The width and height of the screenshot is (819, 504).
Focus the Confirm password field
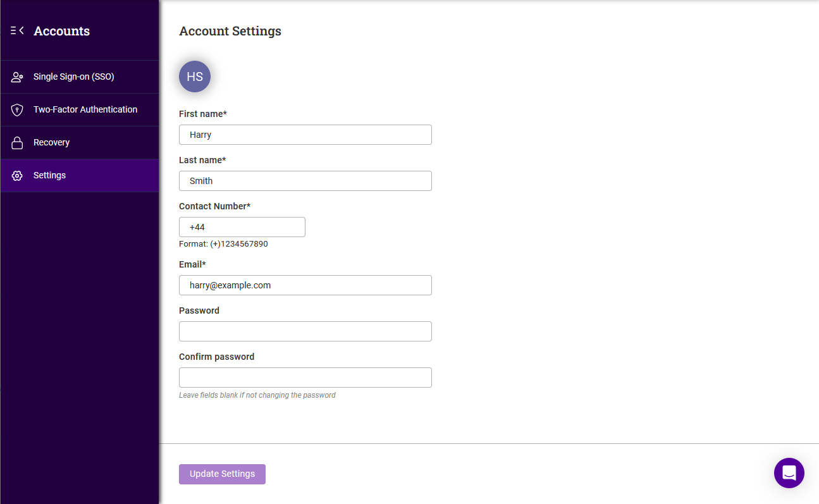coord(305,378)
